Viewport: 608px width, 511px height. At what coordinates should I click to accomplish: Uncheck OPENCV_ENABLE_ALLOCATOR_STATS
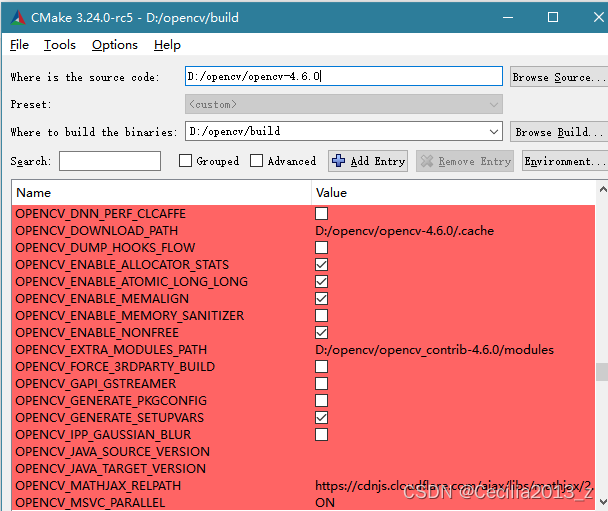[321, 265]
